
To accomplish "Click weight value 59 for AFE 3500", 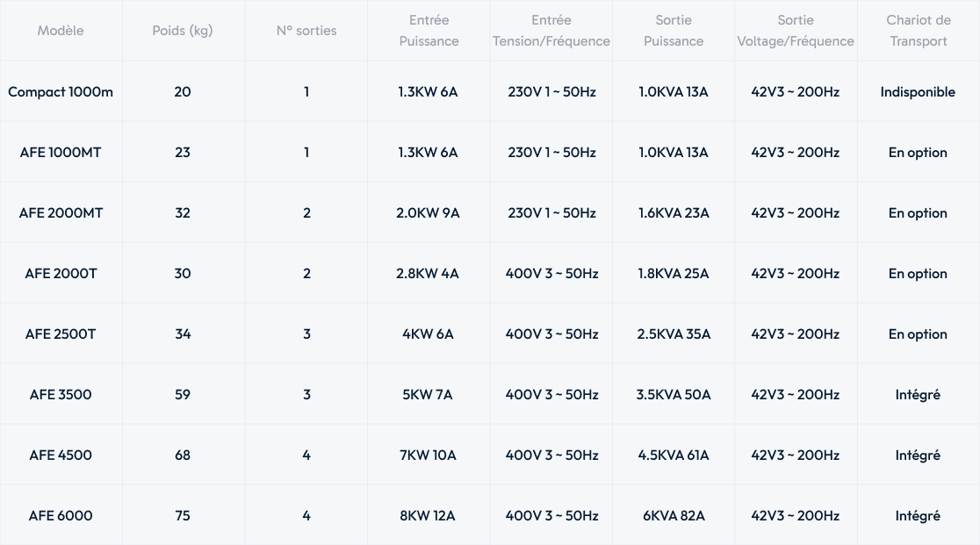I will click(183, 395).
